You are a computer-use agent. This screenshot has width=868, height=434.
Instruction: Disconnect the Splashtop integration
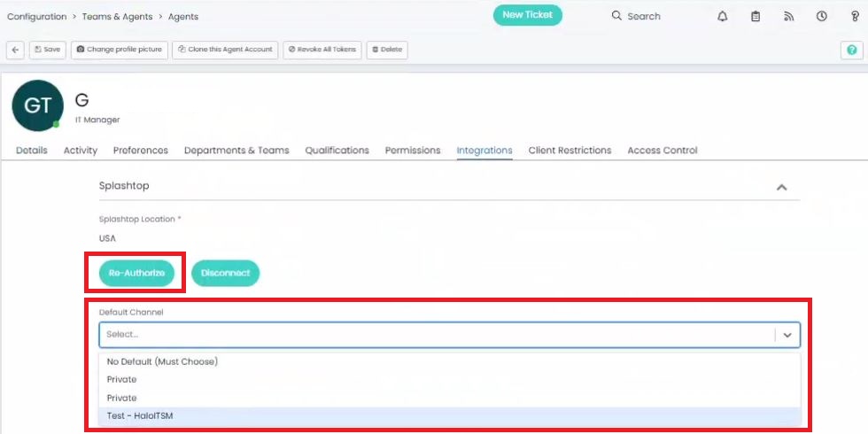click(225, 273)
